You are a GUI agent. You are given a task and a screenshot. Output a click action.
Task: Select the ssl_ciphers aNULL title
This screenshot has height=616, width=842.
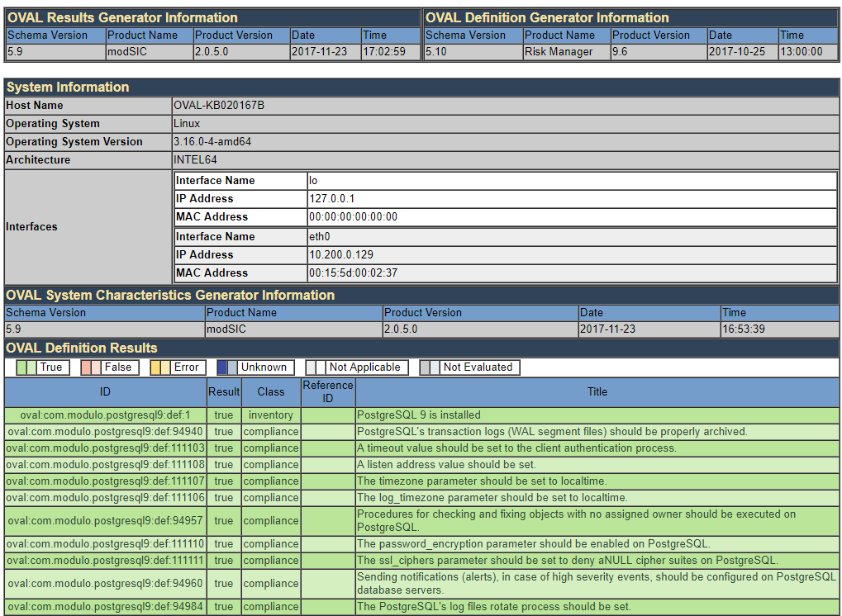point(568,561)
